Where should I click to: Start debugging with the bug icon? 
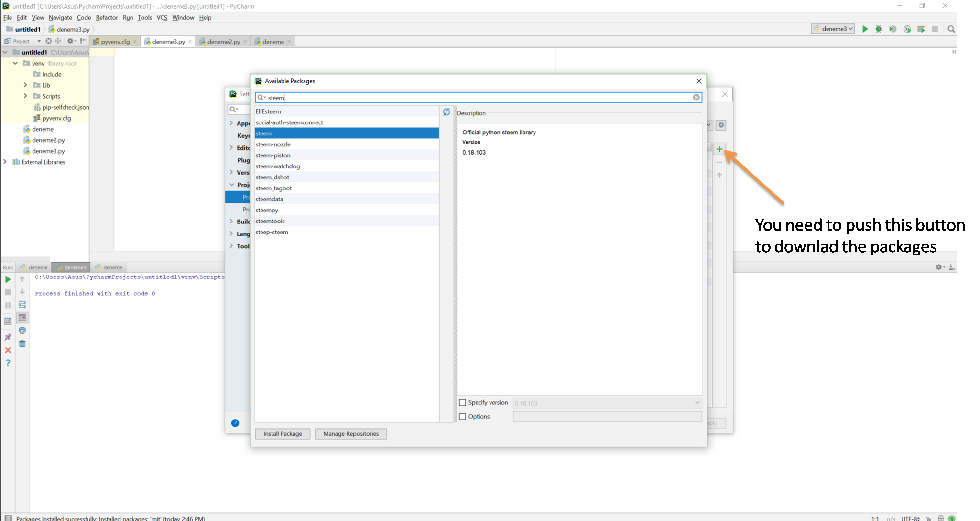[879, 29]
